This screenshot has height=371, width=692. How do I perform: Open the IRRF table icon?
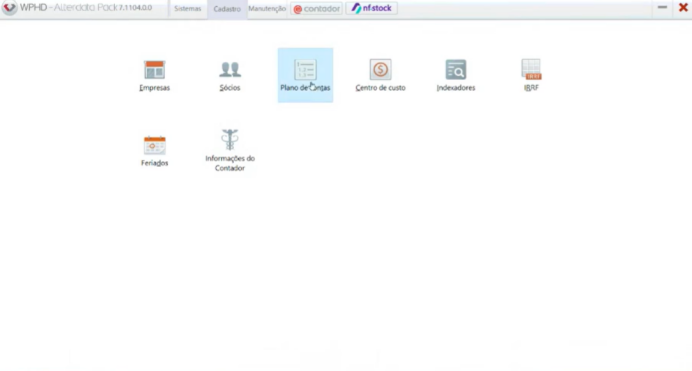(531, 75)
